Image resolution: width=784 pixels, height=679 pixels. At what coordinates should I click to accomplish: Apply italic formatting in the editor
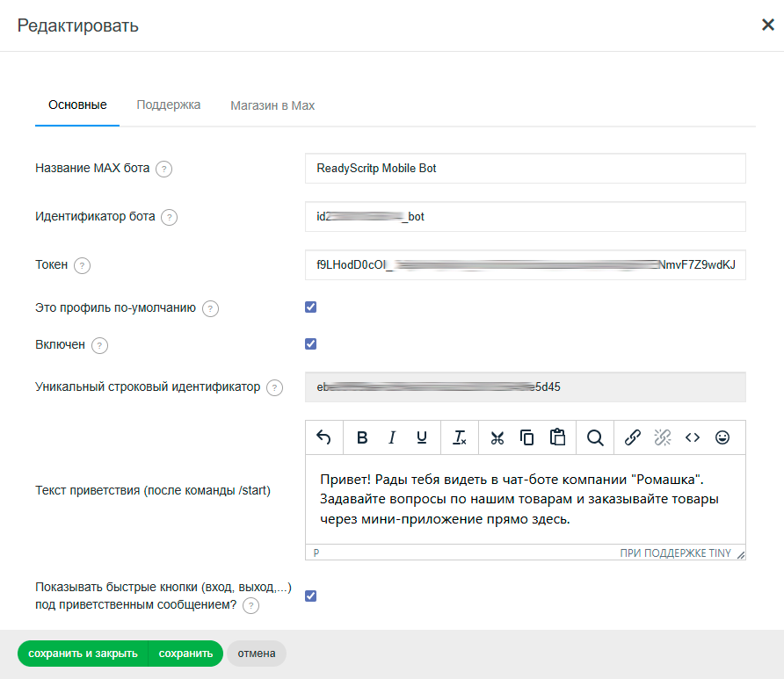pyautogui.click(x=392, y=437)
